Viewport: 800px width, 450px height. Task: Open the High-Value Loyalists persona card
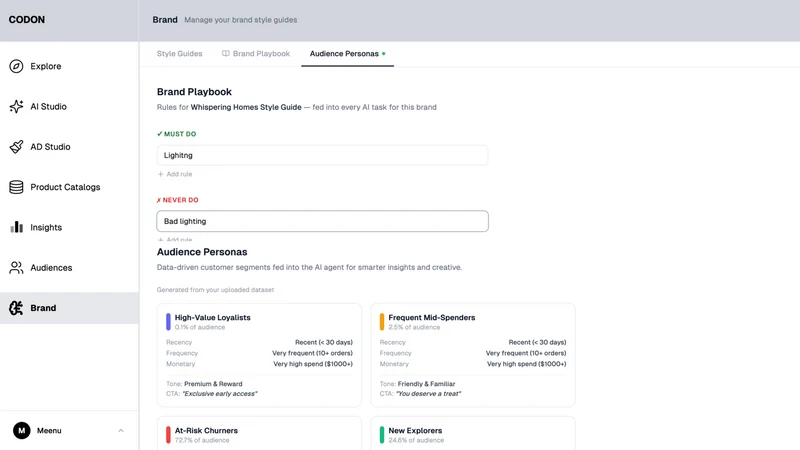tap(259, 355)
